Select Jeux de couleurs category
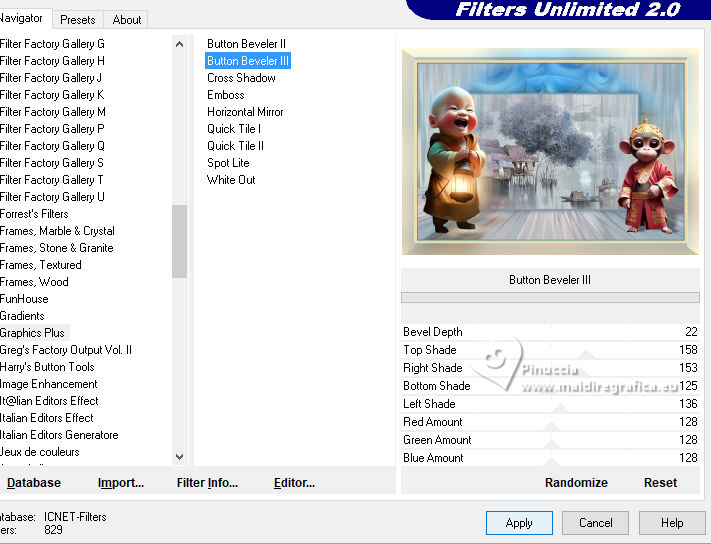The image size is (711, 544). (x=39, y=452)
